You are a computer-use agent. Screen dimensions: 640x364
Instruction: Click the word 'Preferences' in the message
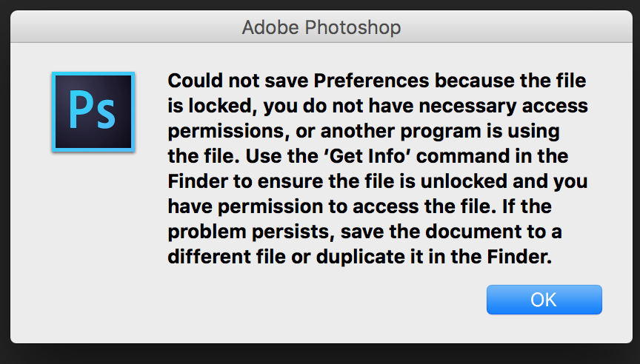(371, 81)
